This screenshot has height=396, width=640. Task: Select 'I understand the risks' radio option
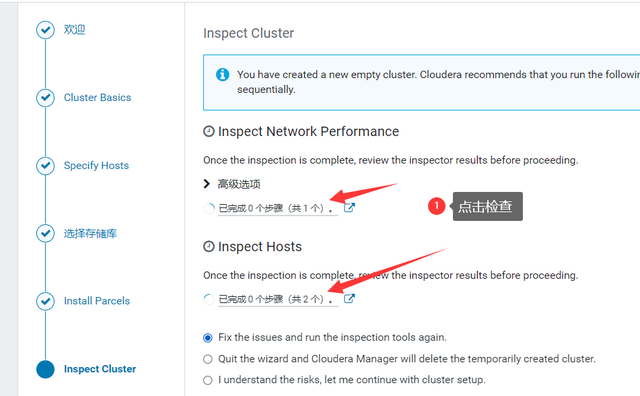pyautogui.click(x=208, y=380)
